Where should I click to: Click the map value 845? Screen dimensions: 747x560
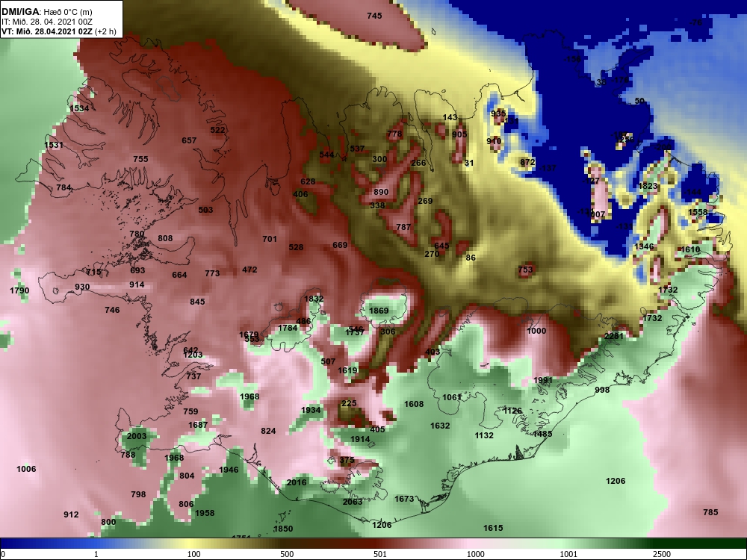[197, 302]
